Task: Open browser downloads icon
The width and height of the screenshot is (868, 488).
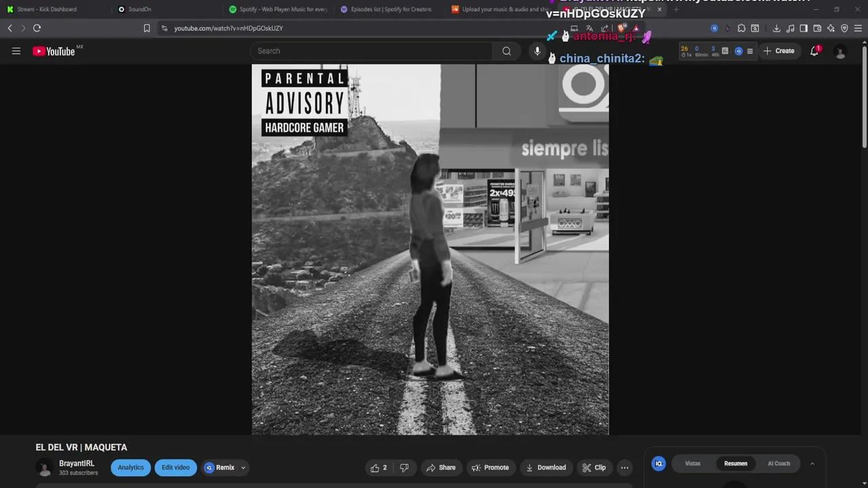Action: pyautogui.click(x=776, y=28)
